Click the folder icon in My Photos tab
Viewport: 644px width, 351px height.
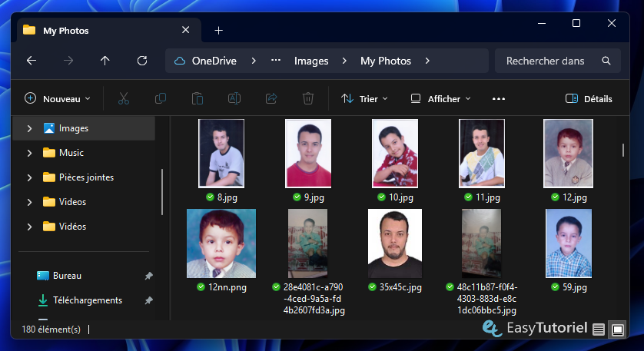pyautogui.click(x=29, y=30)
